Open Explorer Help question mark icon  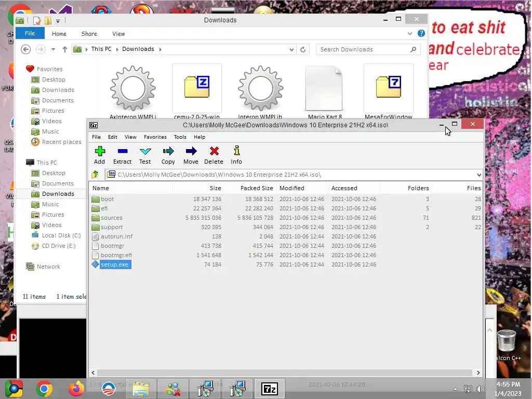tap(421, 33)
